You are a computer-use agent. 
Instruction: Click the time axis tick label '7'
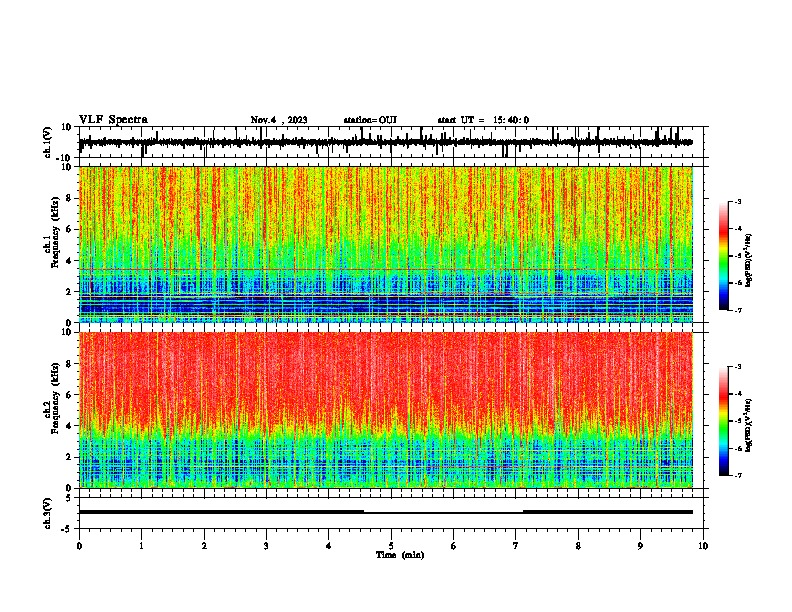coord(516,546)
